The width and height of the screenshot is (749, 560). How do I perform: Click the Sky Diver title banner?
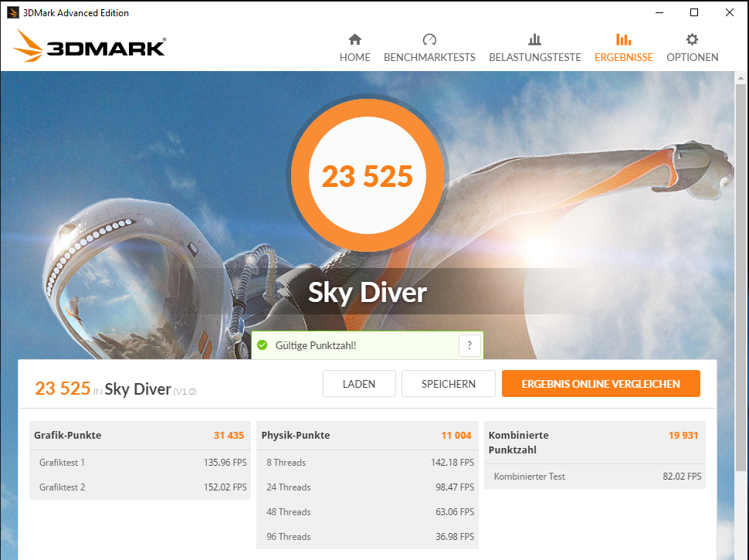[368, 292]
